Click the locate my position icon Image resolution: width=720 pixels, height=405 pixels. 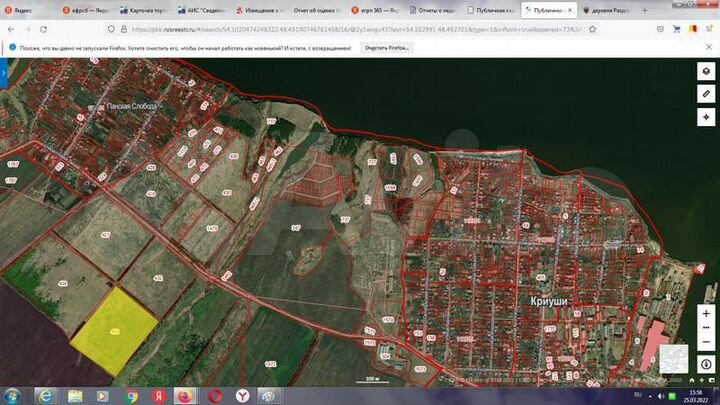(705, 117)
